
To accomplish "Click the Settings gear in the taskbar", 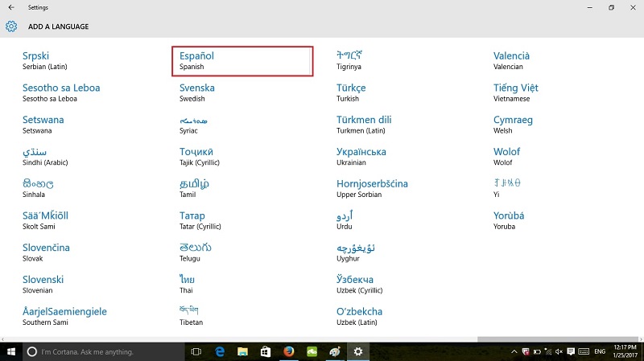I will click(358, 351).
